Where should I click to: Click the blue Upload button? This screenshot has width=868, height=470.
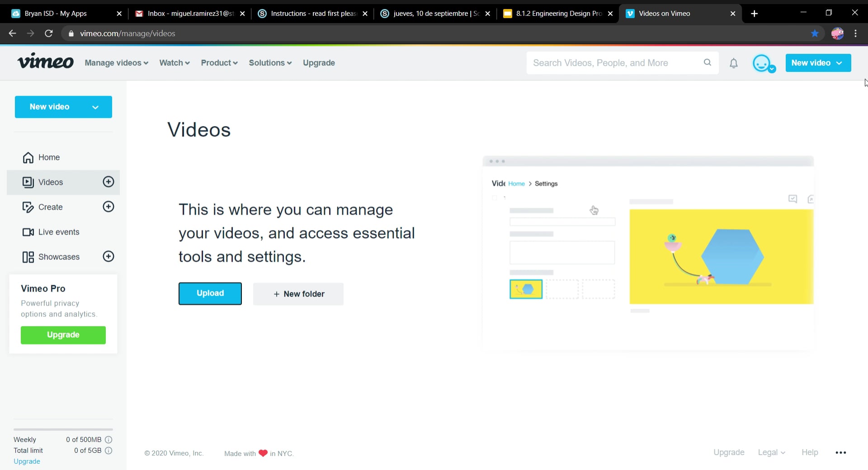(210, 293)
